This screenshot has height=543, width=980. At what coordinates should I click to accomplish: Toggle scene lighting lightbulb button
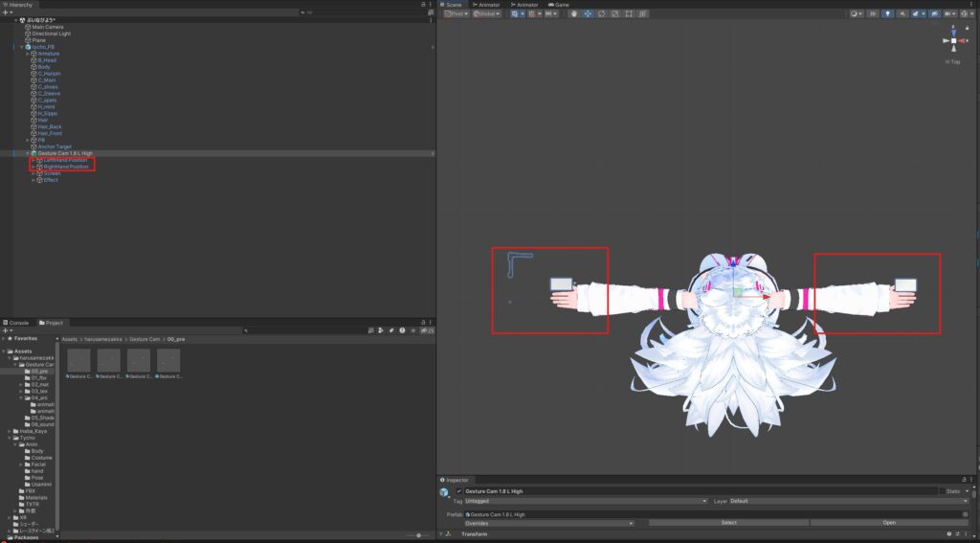[887, 14]
